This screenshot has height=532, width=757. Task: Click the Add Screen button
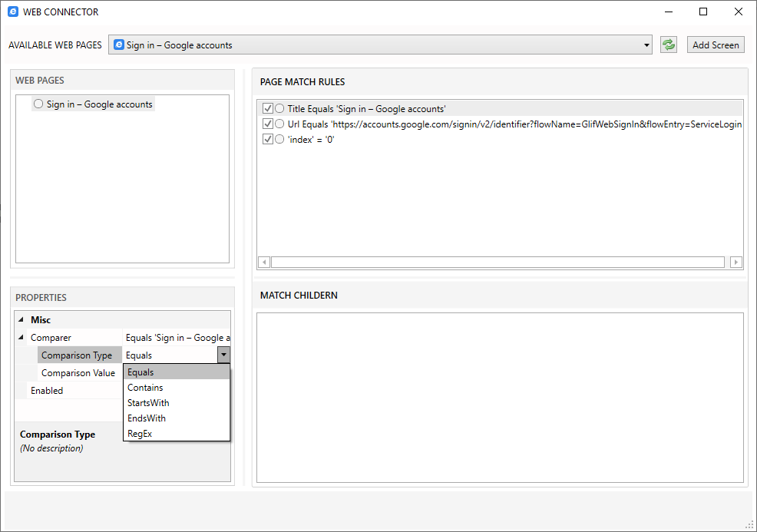point(715,44)
